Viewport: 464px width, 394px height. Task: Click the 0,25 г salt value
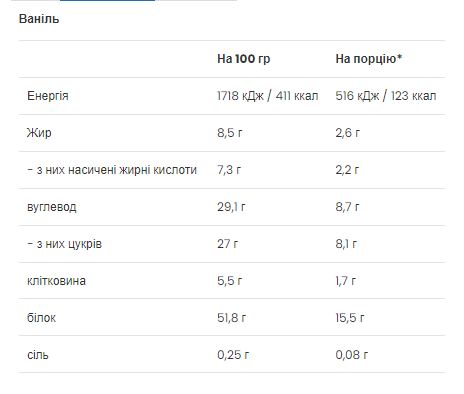pos(233,355)
